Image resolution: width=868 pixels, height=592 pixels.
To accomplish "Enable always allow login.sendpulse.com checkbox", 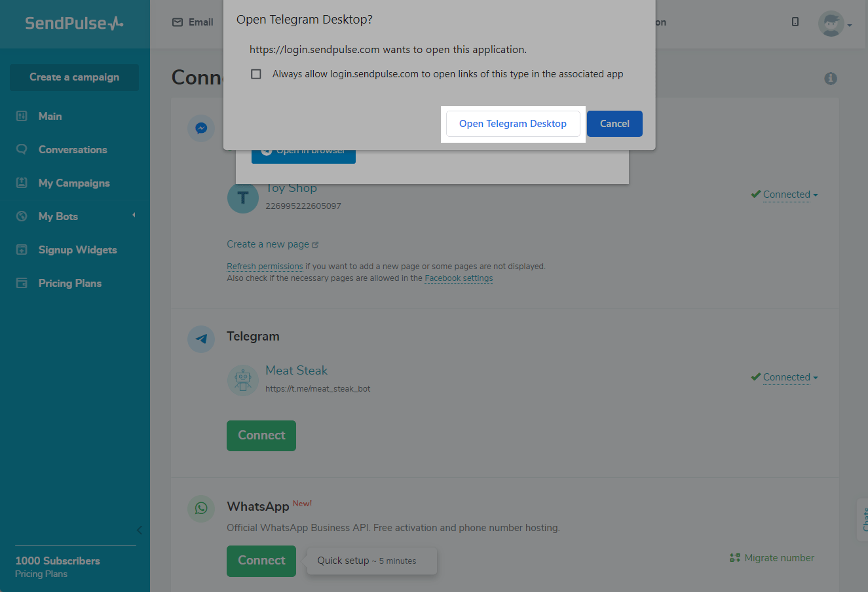I will pyautogui.click(x=256, y=74).
